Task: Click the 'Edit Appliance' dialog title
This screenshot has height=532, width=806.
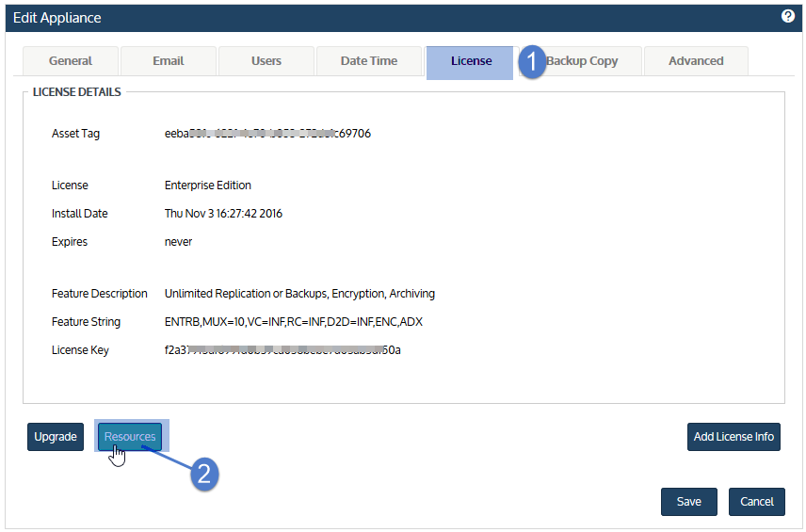Action: 57,18
